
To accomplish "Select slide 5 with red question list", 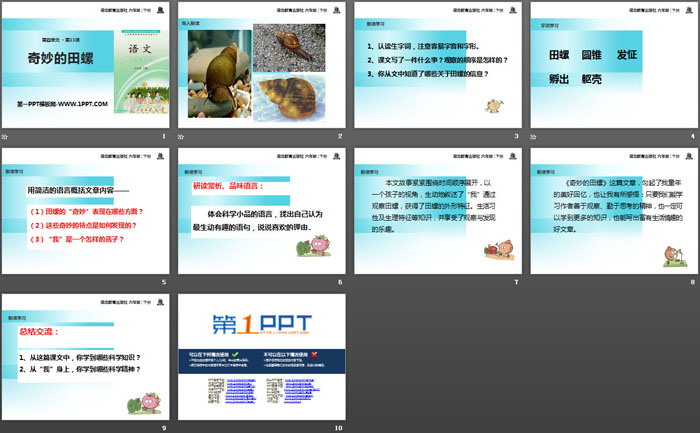I will [86, 211].
